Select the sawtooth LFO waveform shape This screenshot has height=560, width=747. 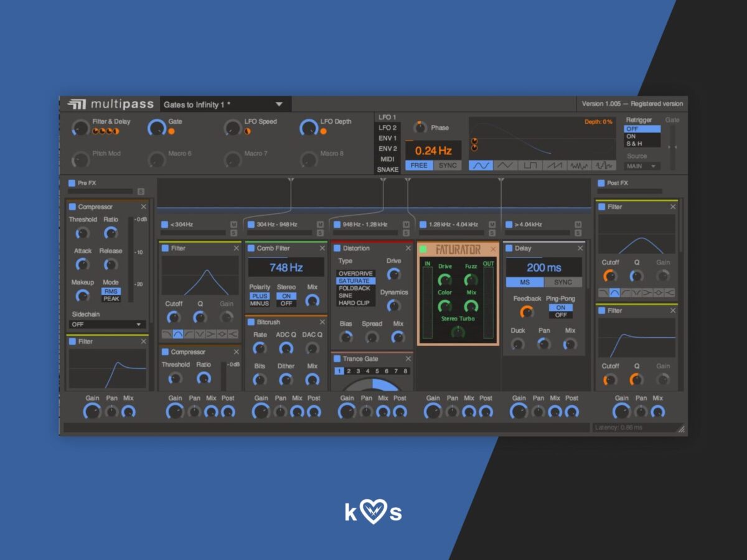(554, 166)
